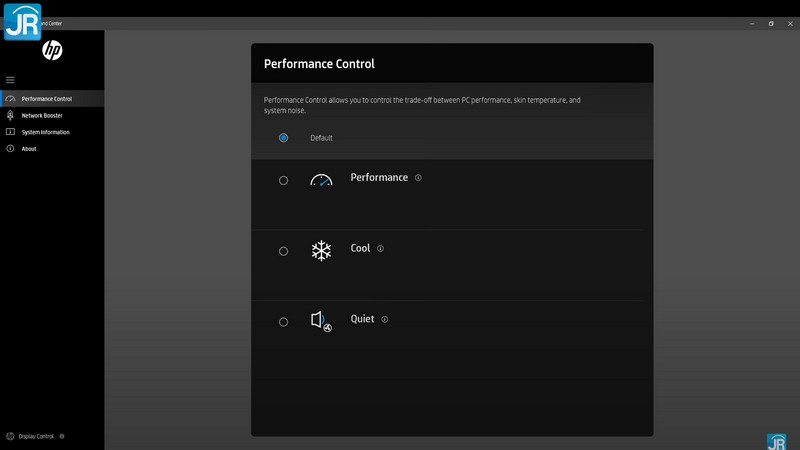Click the info icon beside Display Control
Viewport: 800px width, 450px height.
pos(62,436)
